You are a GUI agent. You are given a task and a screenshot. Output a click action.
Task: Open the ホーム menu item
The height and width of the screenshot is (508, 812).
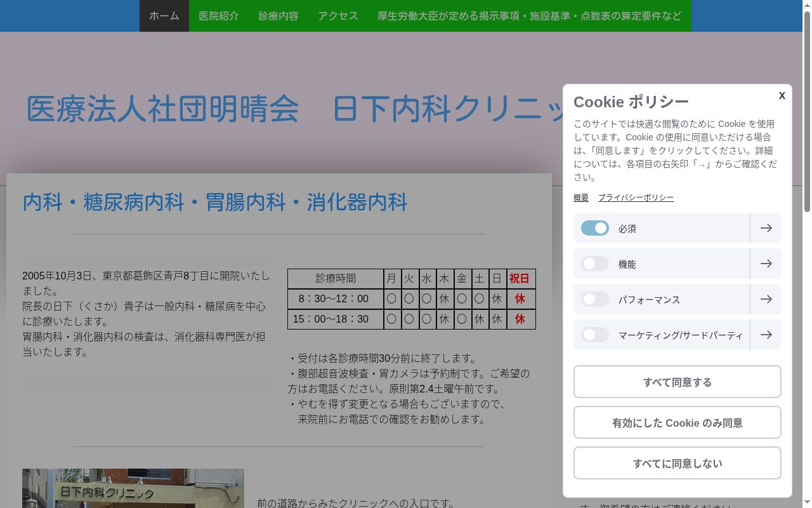point(164,16)
